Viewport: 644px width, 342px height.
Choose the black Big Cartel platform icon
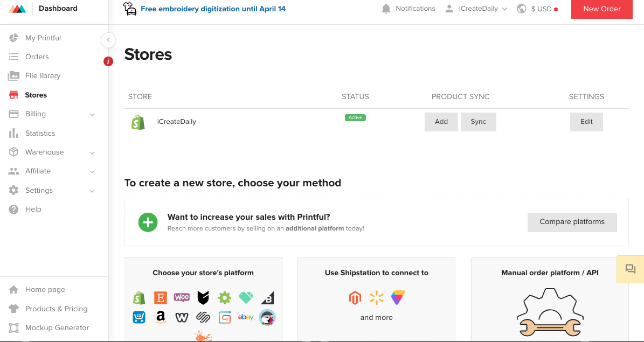[203, 298]
